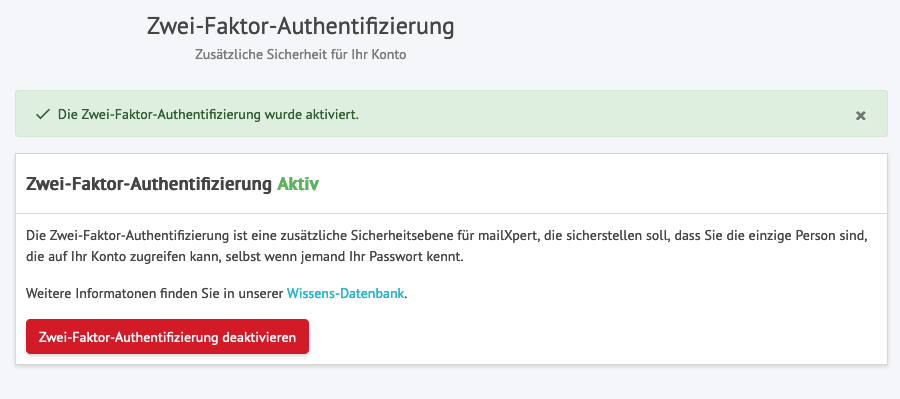Open the Wissens-Datenbank link
Screen dimensions: 900x399
click(346, 294)
